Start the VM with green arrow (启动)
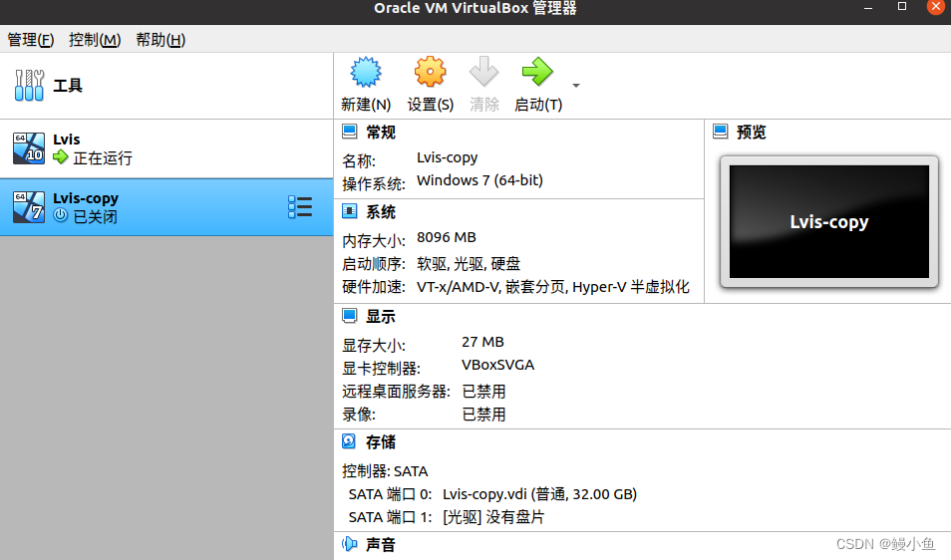 click(x=537, y=72)
